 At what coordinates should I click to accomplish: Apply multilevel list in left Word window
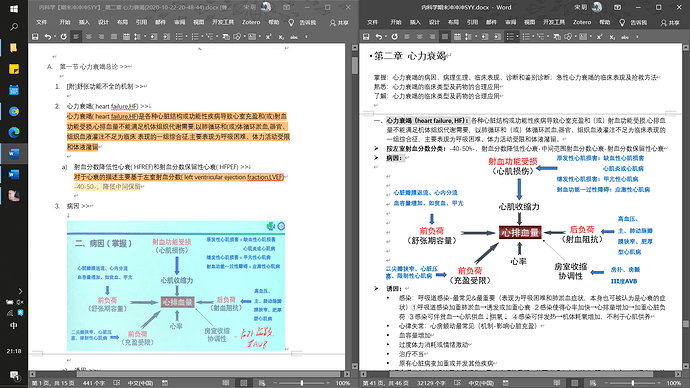click(209, 37)
